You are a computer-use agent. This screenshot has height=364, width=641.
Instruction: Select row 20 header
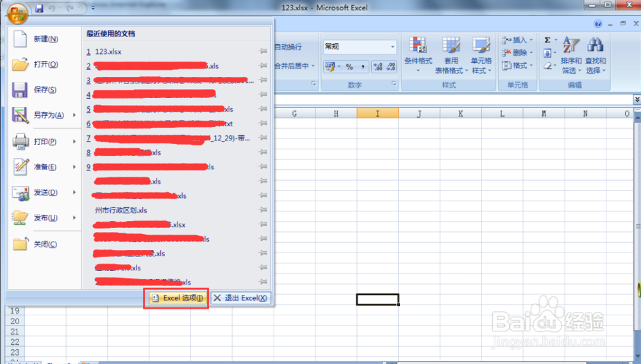(15, 321)
